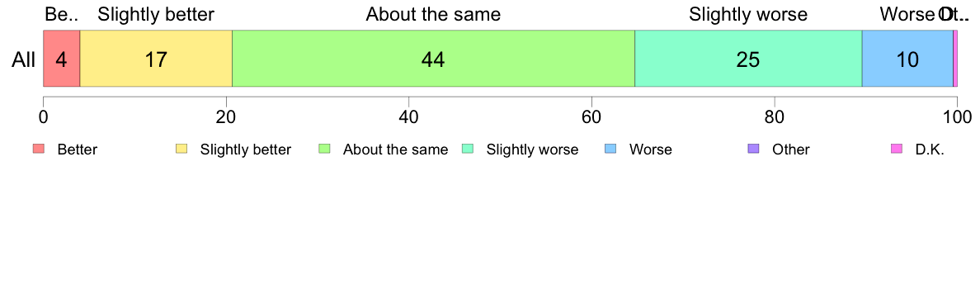Select the teal bar segment labeled 25
The image size is (980, 304).
pyautogui.click(x=749, y=58)
